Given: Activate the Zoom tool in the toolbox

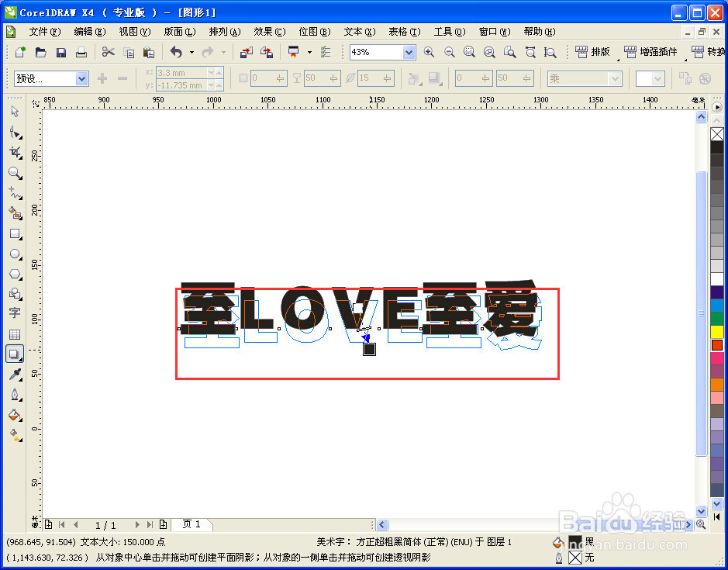Looking at the screenshot, I should click(x=16, y=174).
